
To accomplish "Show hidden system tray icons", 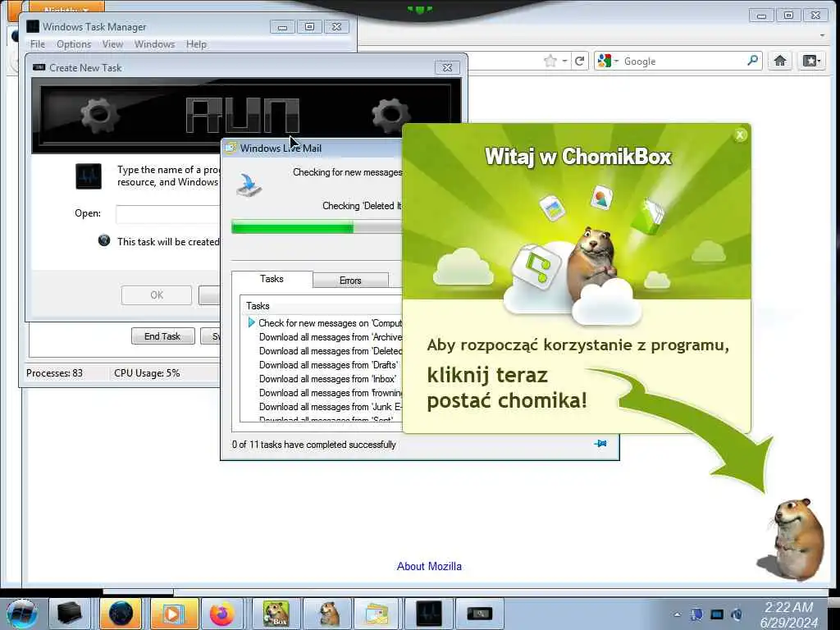I will (x=677, y=614).
